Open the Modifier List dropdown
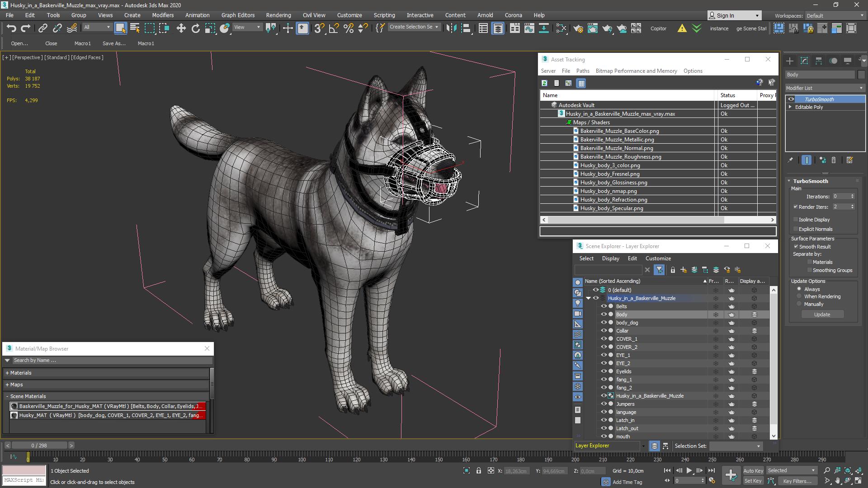The image size is (868, 488). coord(825,88)
